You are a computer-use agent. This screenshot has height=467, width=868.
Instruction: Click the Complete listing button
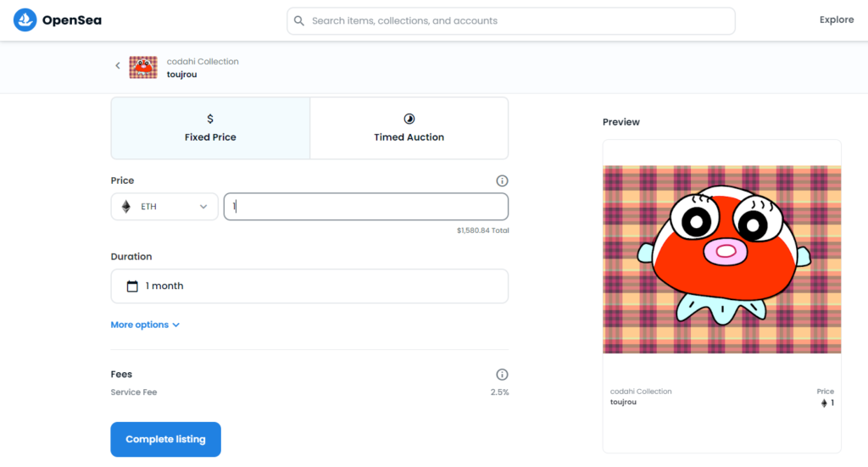[x=165, y=439]
